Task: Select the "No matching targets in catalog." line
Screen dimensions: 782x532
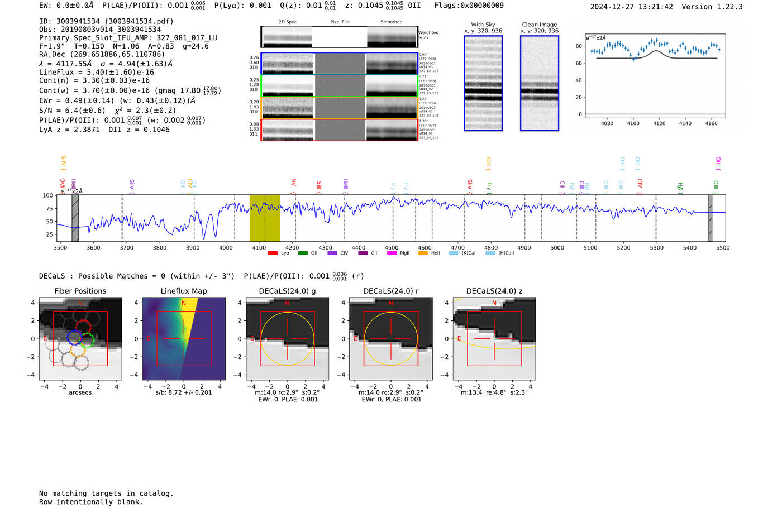Action: (106, 493)
